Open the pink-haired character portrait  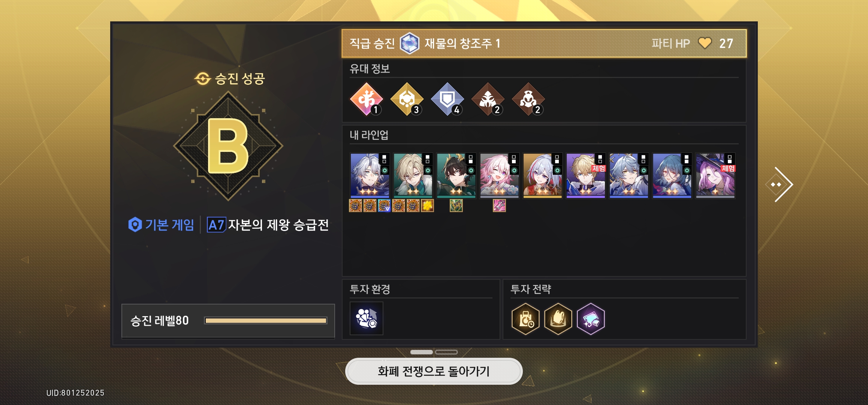pos(499,175)
